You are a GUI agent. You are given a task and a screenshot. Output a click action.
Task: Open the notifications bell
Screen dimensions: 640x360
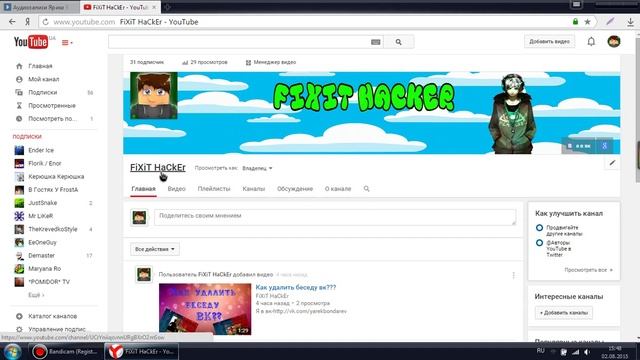[x=591, y=42]
